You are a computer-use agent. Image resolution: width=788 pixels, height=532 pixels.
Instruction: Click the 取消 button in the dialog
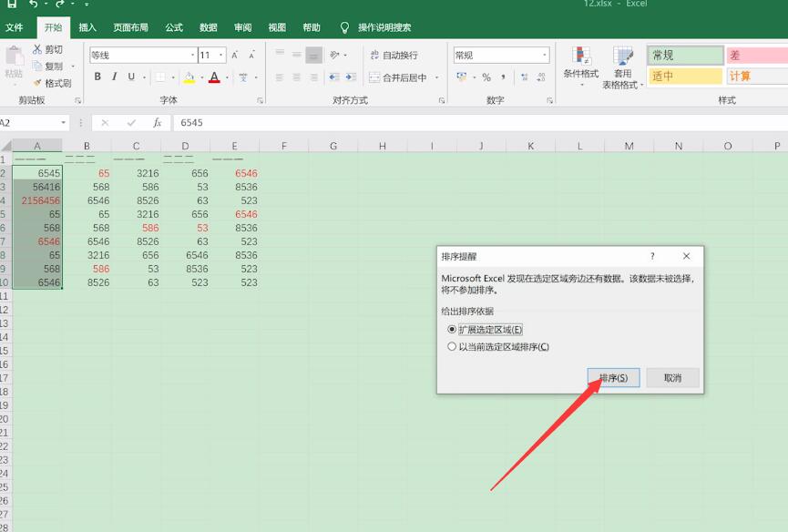pyautogui.click(x=672, y=378)
